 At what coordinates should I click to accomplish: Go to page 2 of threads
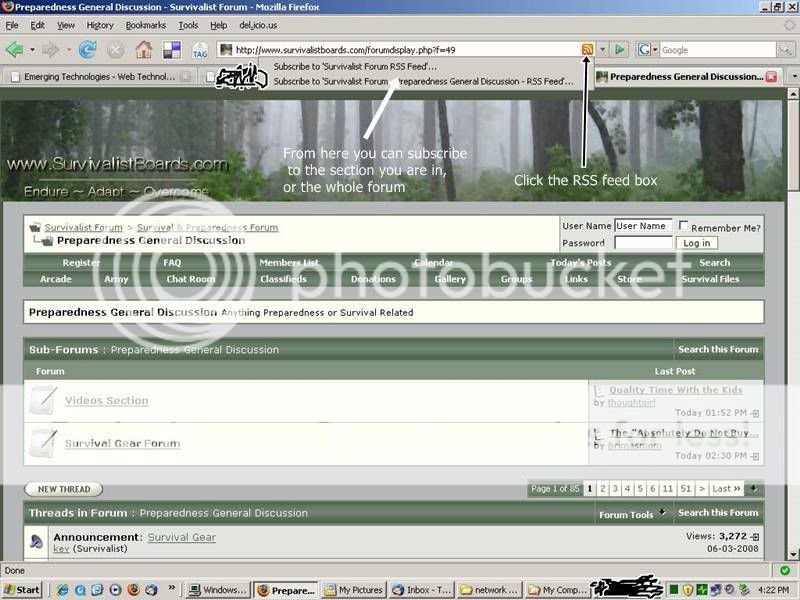(603, 489)
